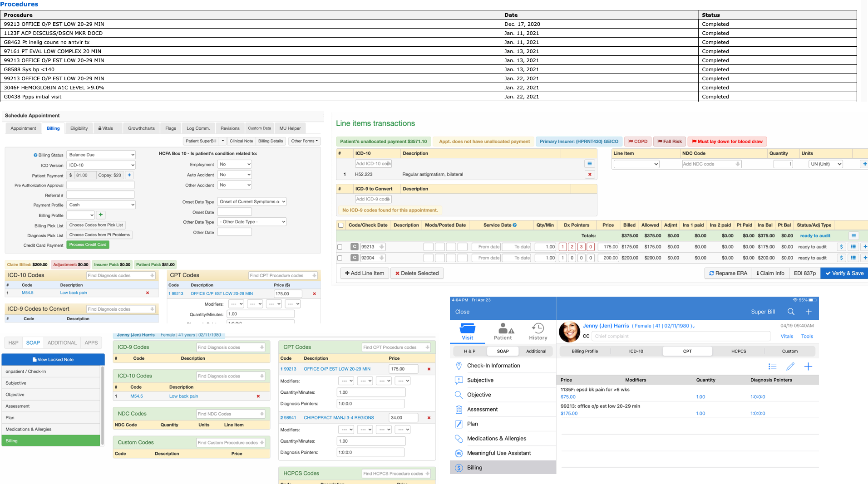Tap the pencil edit icon above the CPT table
The width and height of the screenshot is (868, 484).
click(790, 367)
